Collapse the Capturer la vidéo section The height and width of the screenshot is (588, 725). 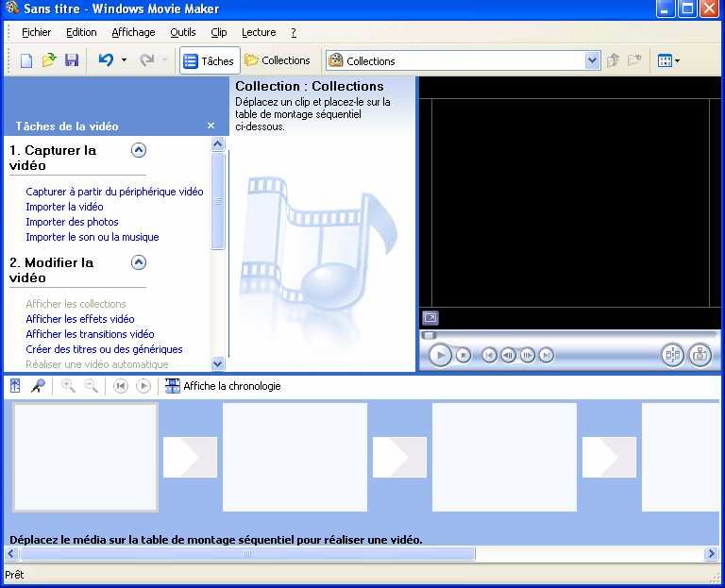[139, 150]
